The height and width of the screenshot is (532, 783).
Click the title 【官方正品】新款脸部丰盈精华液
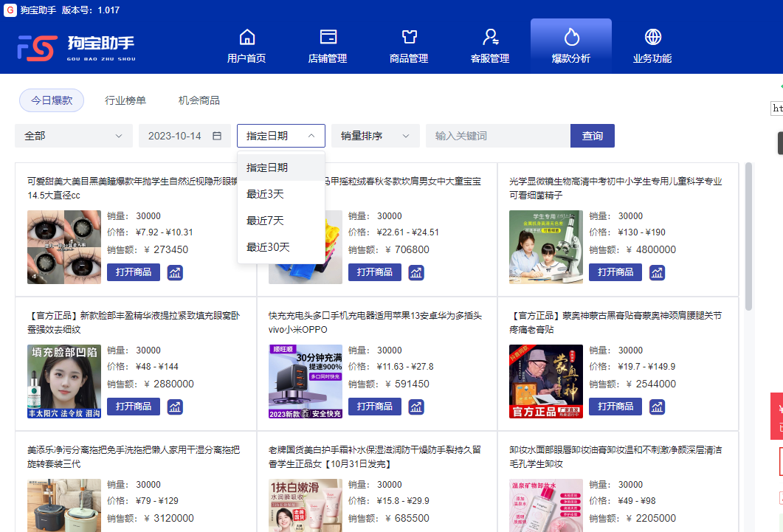click(x=134, y=322)
